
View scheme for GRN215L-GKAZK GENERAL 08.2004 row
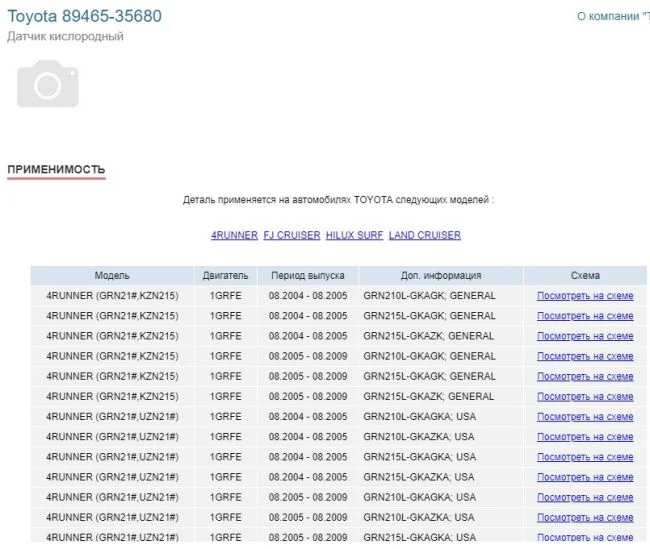(x=585, y=336)
